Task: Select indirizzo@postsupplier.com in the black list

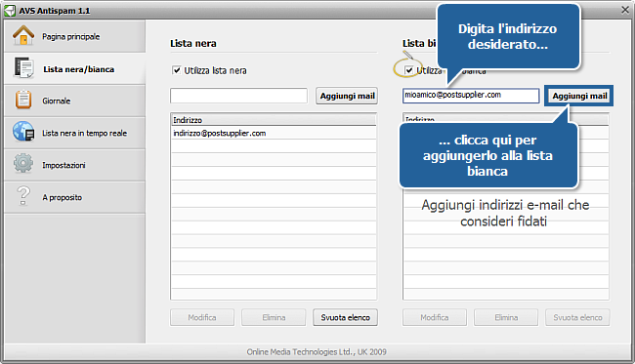Action: 274,133
